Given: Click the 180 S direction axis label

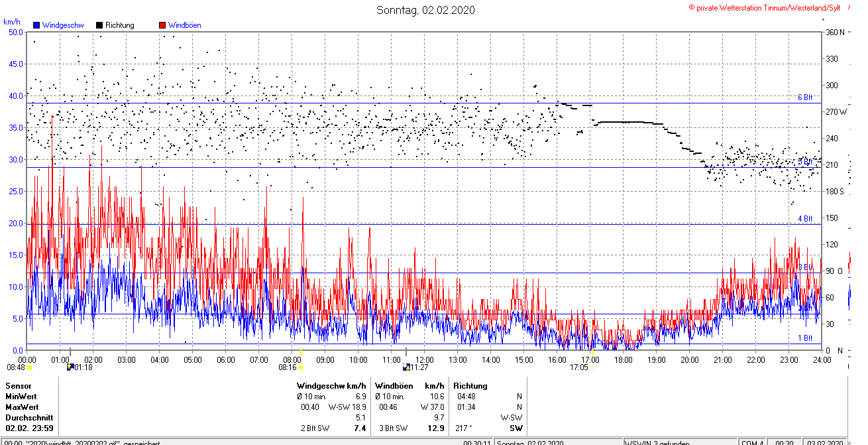Looking at the screenshot, I should click(834, 192).
